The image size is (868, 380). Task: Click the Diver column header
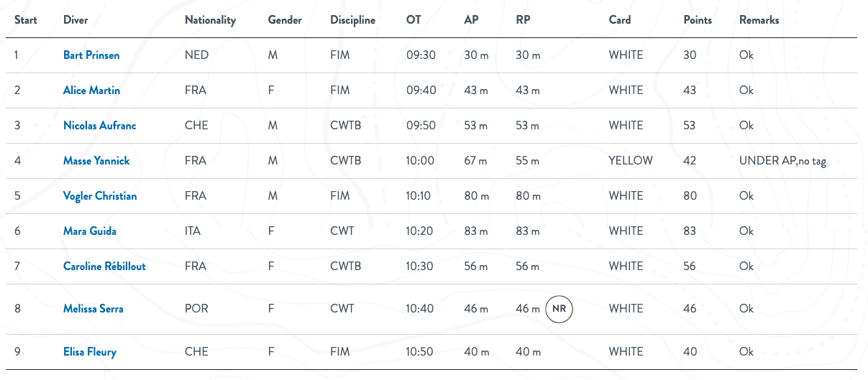76,20
